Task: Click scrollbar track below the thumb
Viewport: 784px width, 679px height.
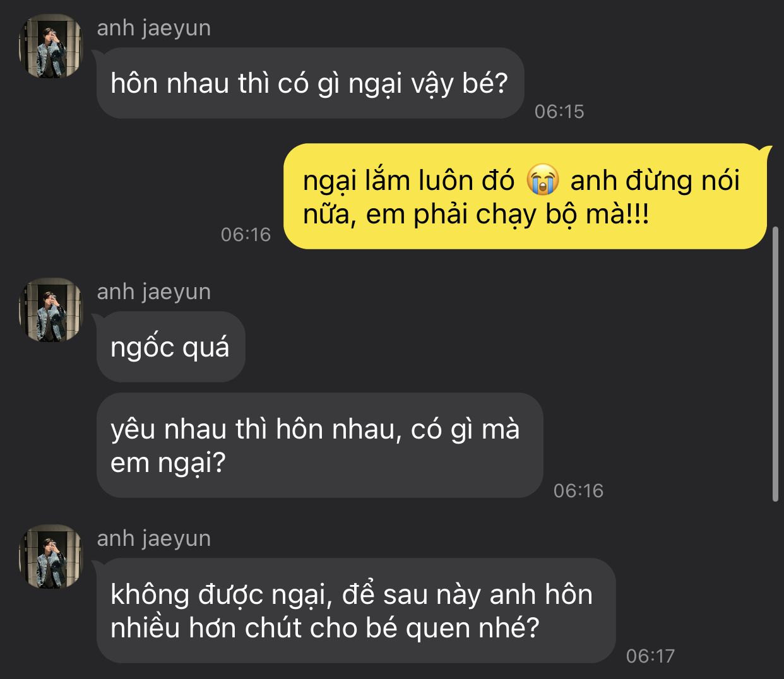Action: (x=776, y=590)
